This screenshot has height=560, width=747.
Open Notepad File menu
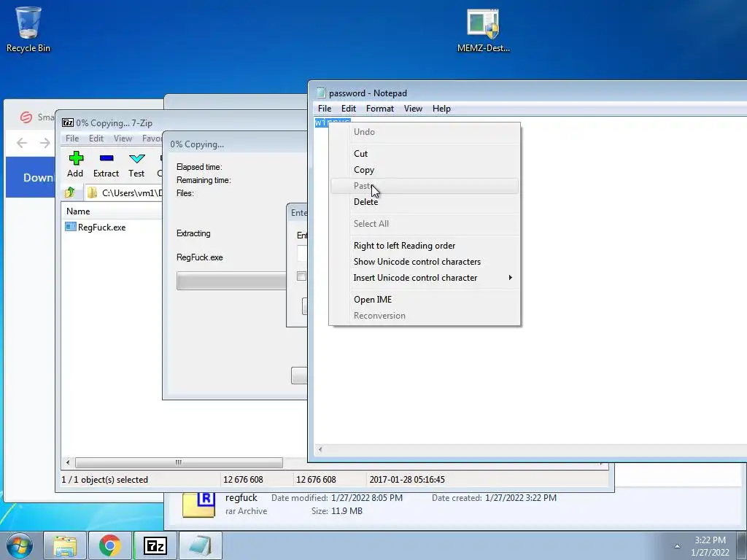tap(325, 109)
